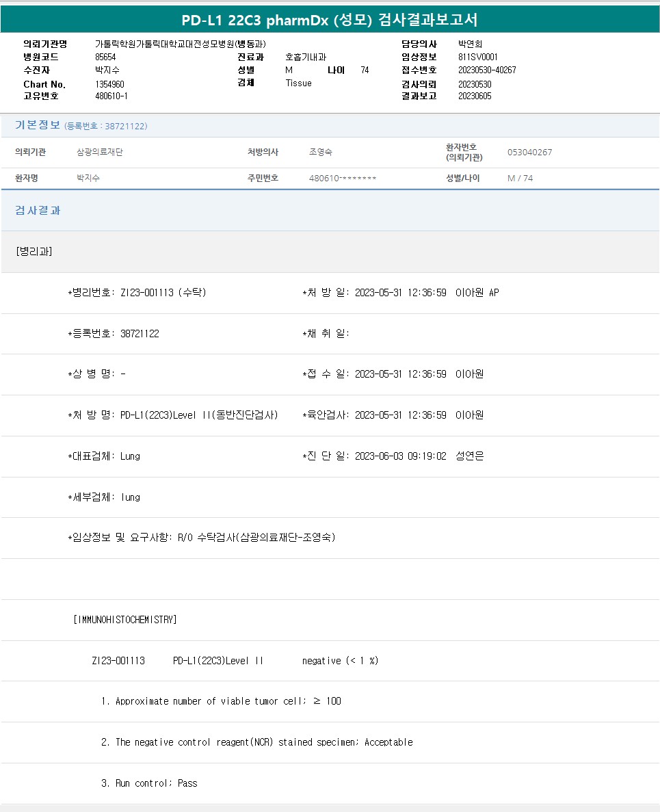Screen dimensions: 660x812
Task: Select the Run control; Pass line
Action: pyautogui.click(x=149, y=783)
